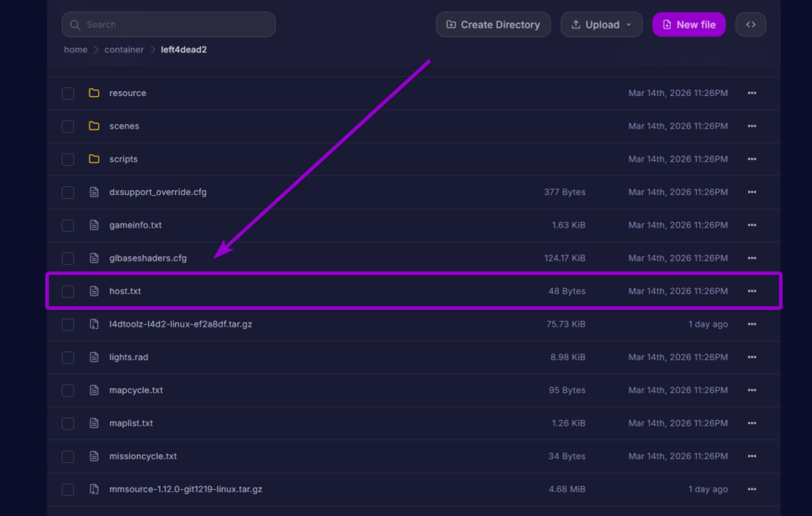Click the folder icon beside scripts
This screenshot has height=516, width=812.
coord(94,159)
